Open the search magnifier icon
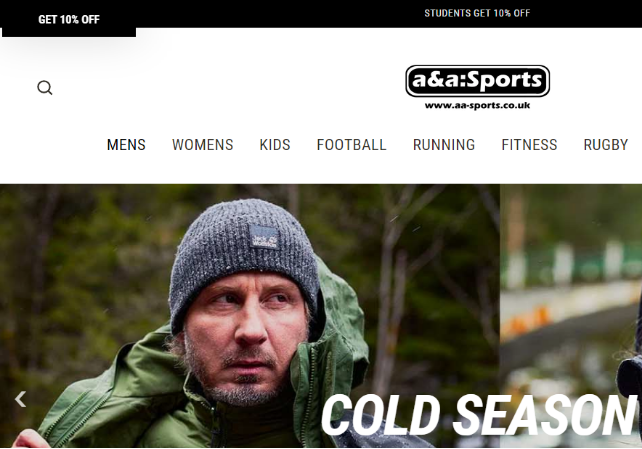This screenshot has height=449, width=642. [x=45, y=88]
